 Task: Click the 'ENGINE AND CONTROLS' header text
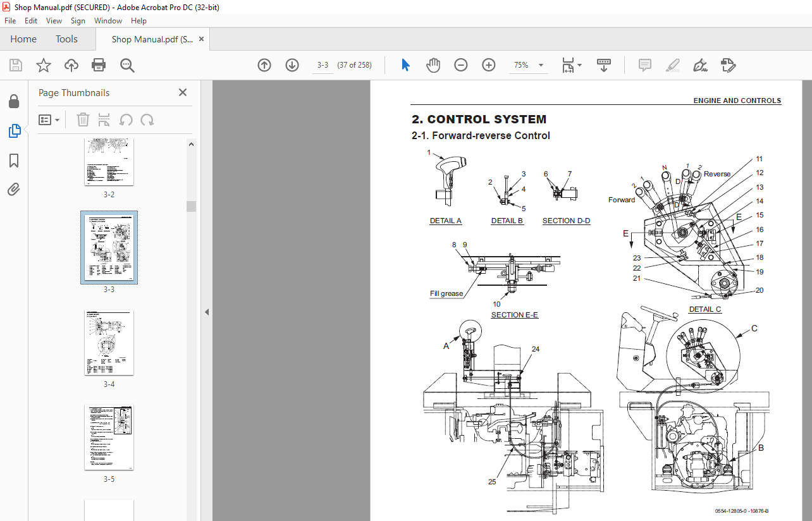(x=737, y=101)
